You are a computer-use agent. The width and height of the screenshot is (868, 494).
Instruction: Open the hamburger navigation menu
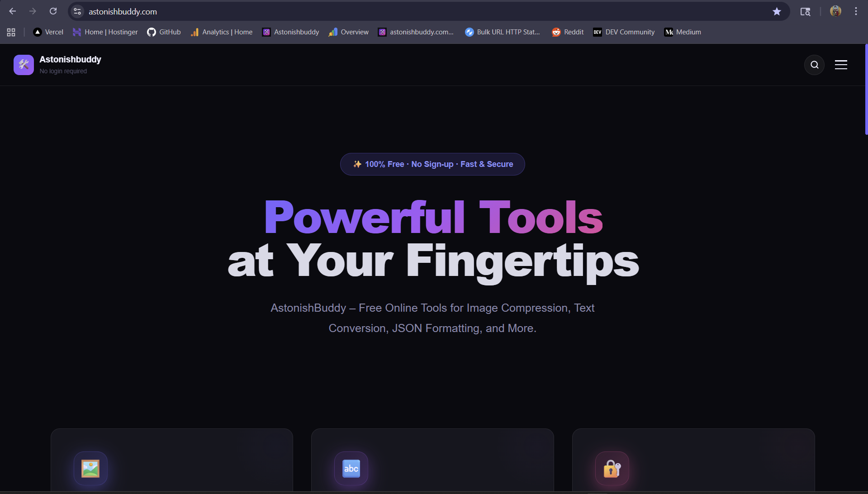[x=841, y=65]
